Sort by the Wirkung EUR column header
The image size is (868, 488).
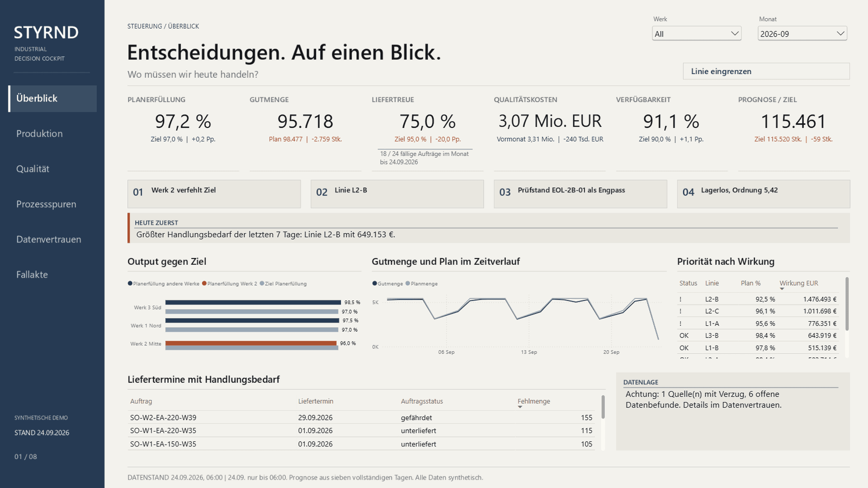pyautogui.click(x=798, y=283)
